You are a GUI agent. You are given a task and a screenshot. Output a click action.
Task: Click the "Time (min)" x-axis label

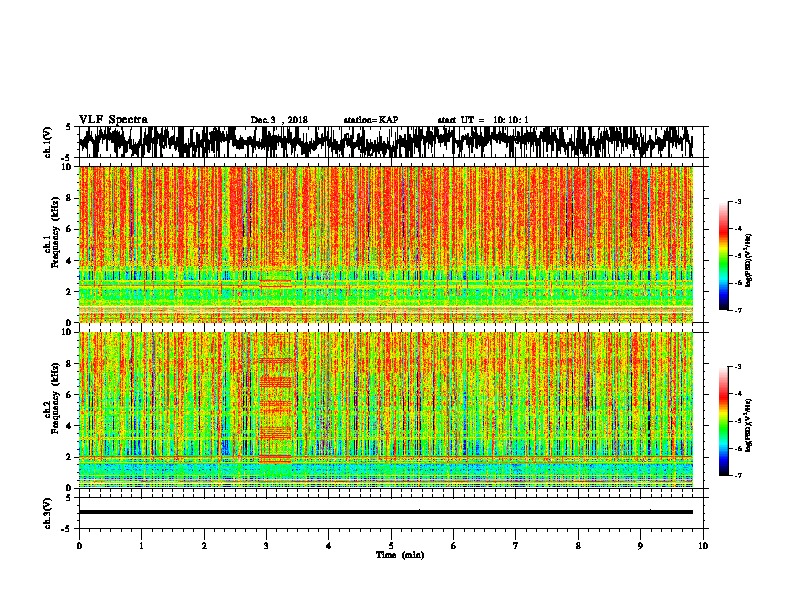[400, 555]
